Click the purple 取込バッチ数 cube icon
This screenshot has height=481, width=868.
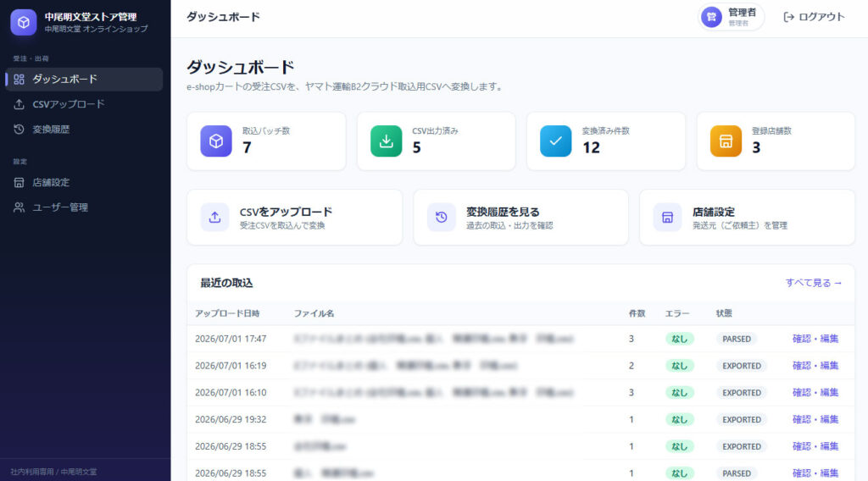click(x=216, y=141)
